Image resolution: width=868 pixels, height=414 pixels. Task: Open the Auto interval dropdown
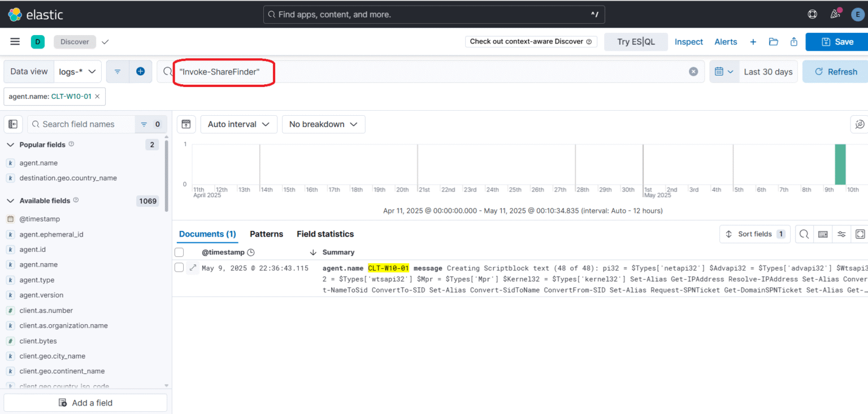coord(238,124)
